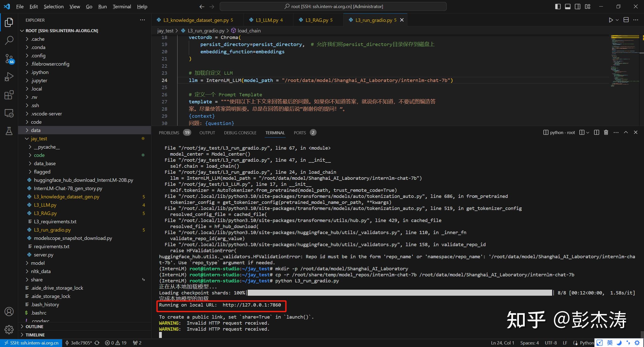Open the Terminal menu
This screenshot has width=644, height=347.
click(x=122, y=7)
